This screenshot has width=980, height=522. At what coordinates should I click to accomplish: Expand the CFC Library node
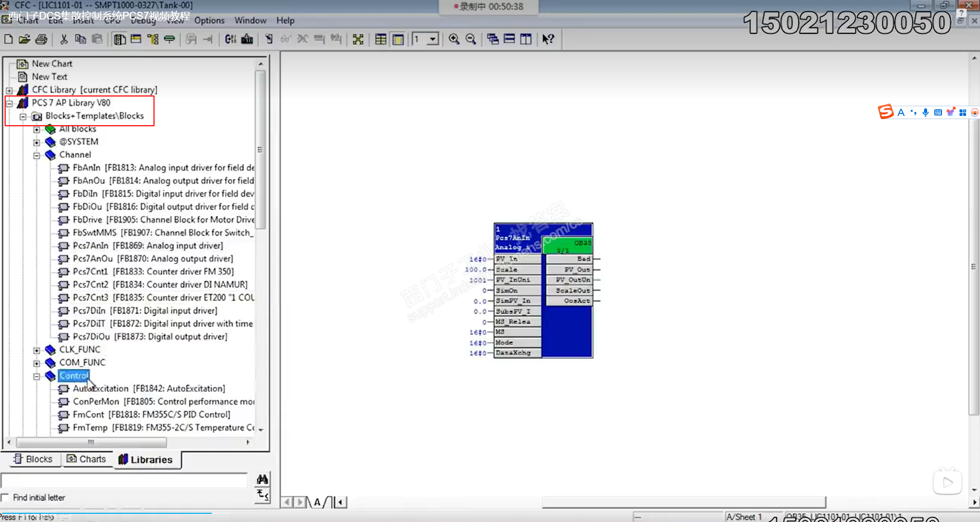click(9, 90)
